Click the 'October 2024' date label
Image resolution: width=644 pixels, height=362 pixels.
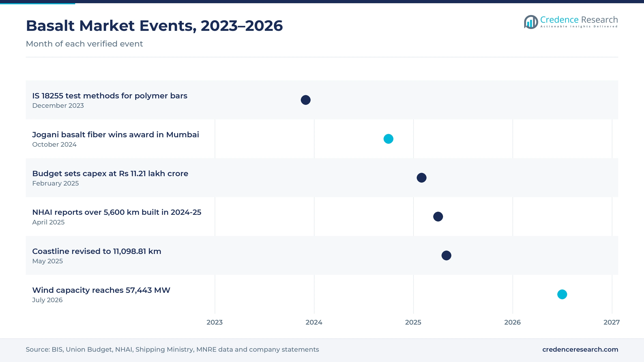point(54,145)
